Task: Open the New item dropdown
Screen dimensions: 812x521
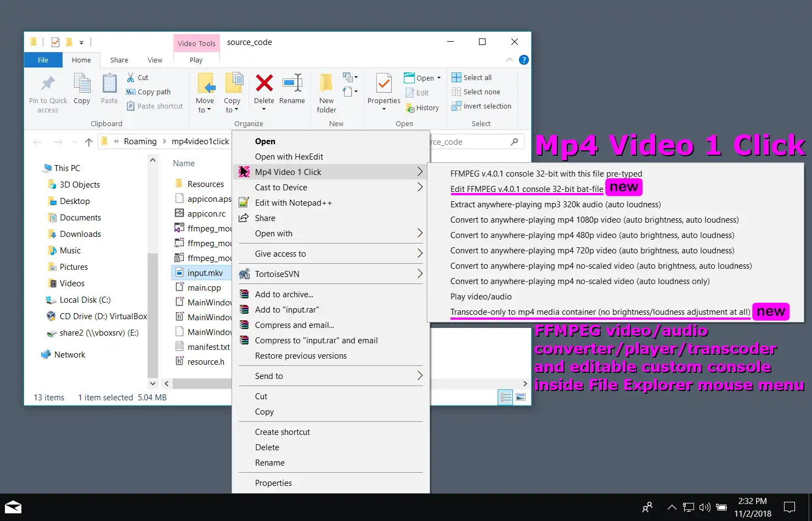Action: (x=350, y=77)
